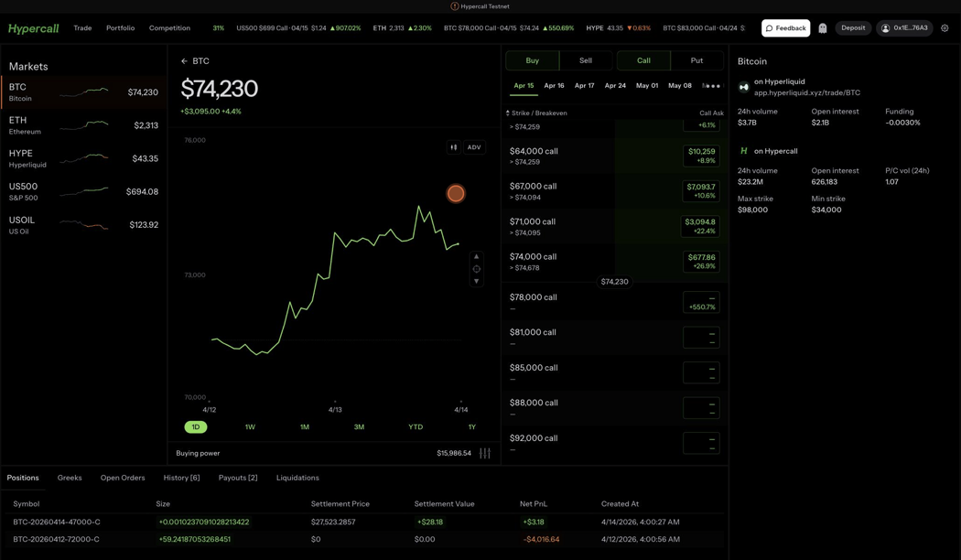The image size is (961, 560).
Task: Switch to the Greeks tab
Action: point(69,478)
